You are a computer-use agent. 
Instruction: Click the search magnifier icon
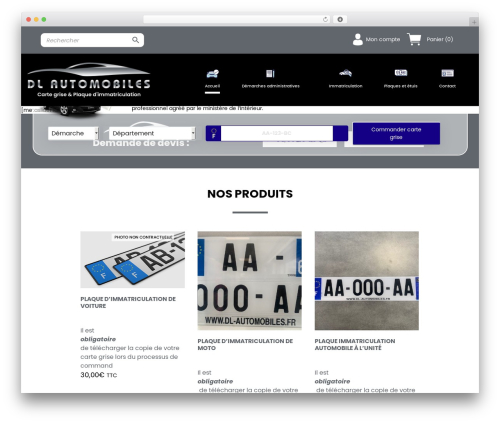[135, 40]
